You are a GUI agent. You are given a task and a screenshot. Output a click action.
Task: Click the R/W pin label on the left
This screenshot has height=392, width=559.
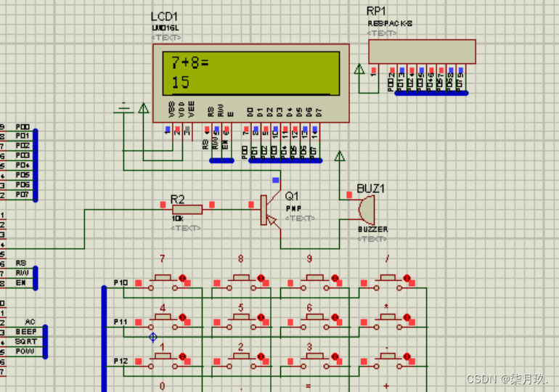pos(22,273)
